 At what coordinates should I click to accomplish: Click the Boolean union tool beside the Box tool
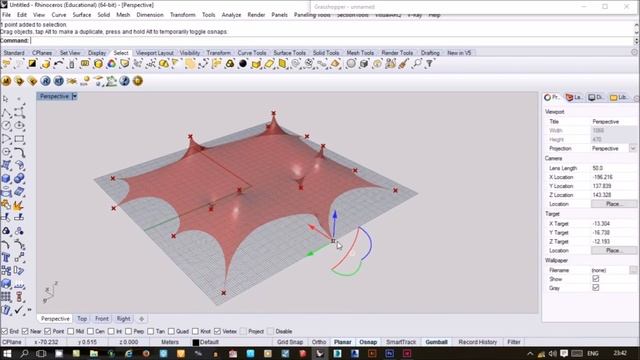[x=19, y=178]
